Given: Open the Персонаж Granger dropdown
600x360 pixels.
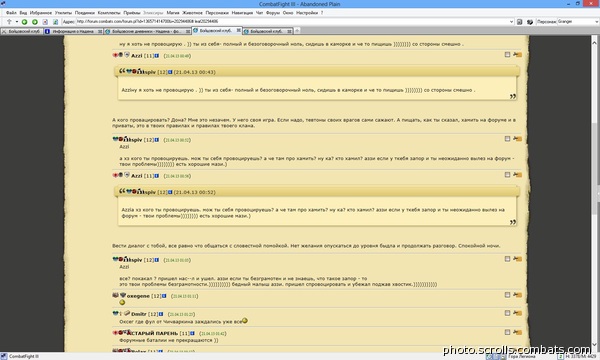Looking at the screenshot, I should pos(597,22).
